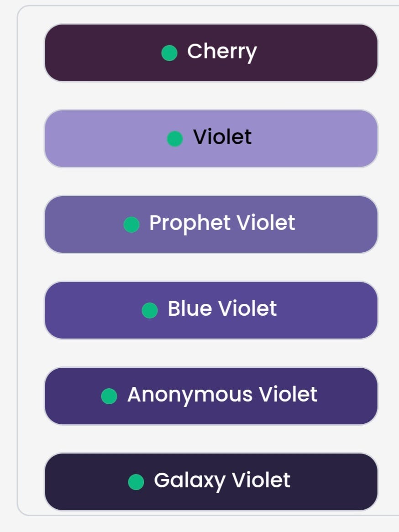Tap the "Blue Violet" text label

(222, 309)
